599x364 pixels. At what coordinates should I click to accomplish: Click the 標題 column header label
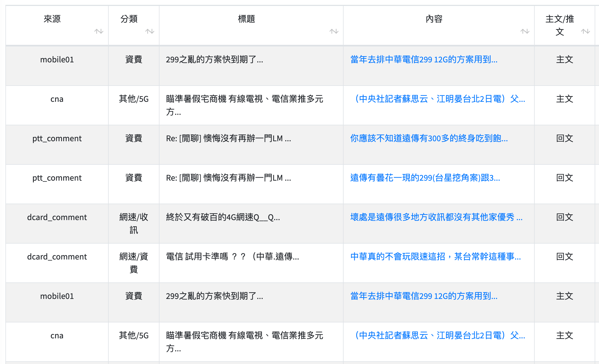pyautogui.click(x=246, y=19)
